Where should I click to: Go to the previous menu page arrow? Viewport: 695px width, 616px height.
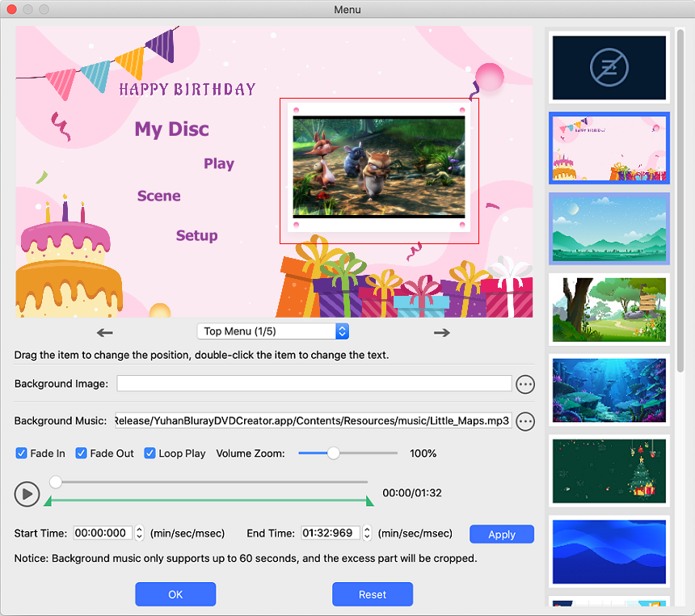click(104, 332)
